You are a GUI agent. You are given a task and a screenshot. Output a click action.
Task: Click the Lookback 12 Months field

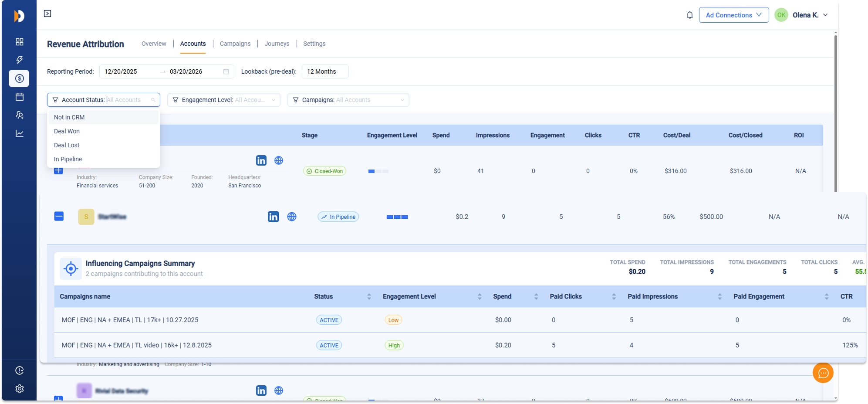[324, 71]
